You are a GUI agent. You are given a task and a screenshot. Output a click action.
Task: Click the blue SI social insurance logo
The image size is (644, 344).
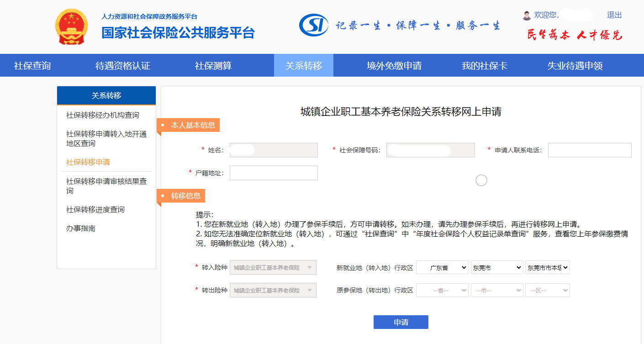pyautogui.click(x=313, y=25)
